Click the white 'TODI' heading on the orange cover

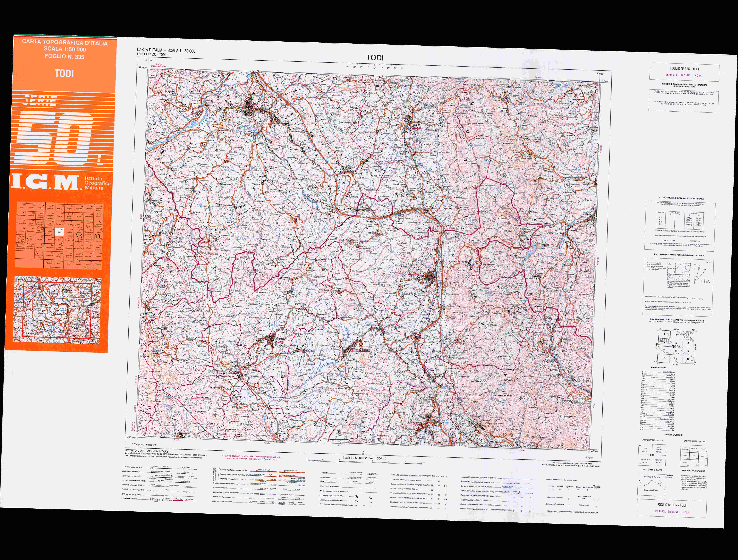(64, 73)
